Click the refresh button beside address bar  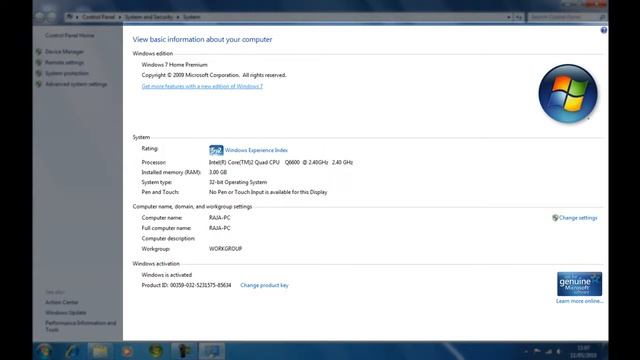coord(518,17)
